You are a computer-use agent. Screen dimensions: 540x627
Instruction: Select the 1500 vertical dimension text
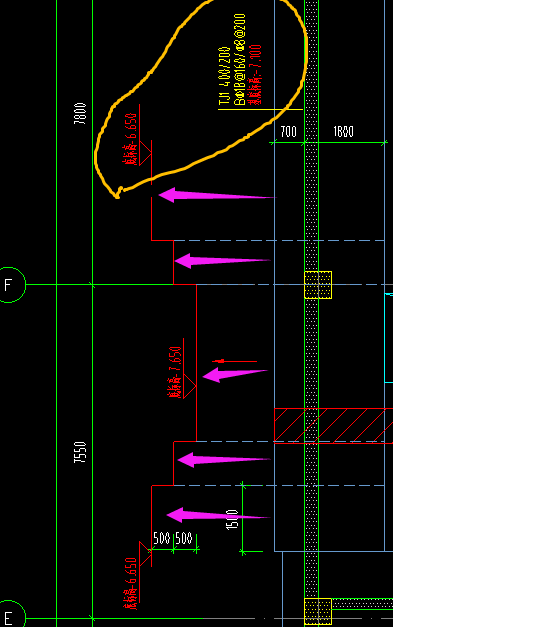[x=232, y=520]
